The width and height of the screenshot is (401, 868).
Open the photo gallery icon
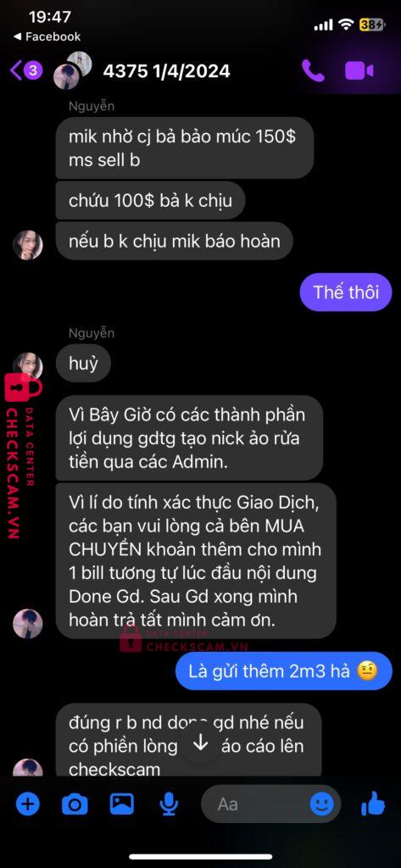coord(122,804)
